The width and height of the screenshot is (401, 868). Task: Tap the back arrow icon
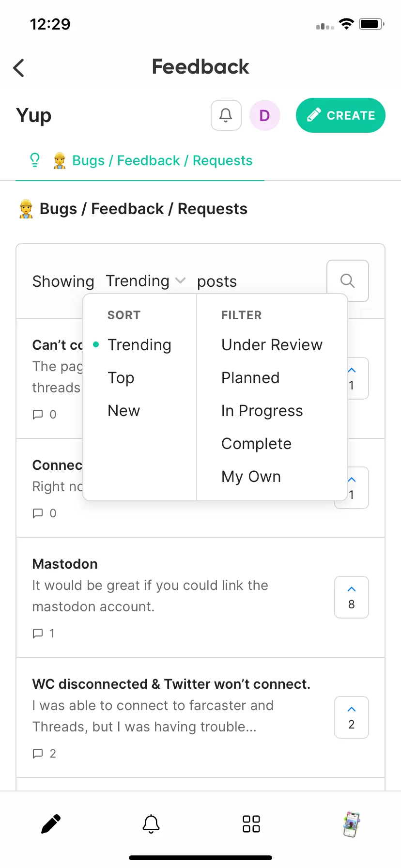[19, 68]
